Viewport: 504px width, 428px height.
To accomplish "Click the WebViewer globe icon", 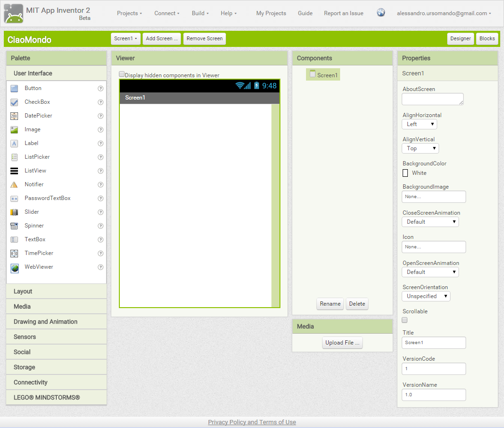I will point(15,267).
